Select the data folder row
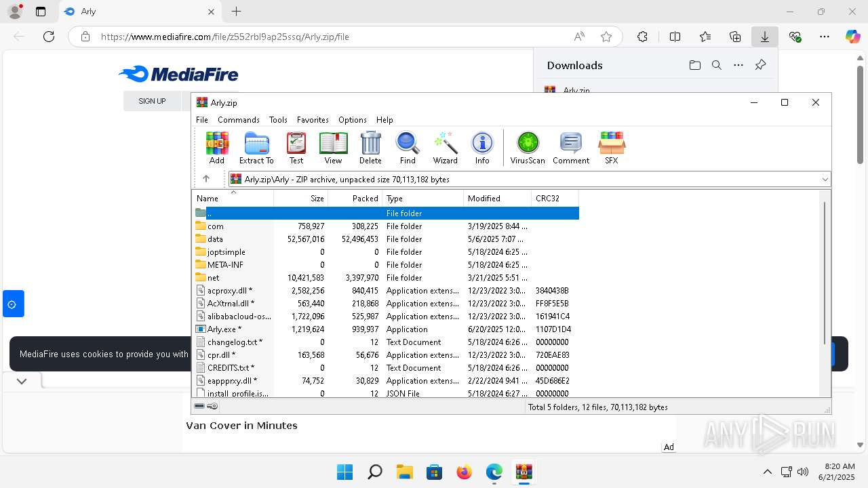Image resolution: width=868 pixels, height=488 pixels. [386, 239]
